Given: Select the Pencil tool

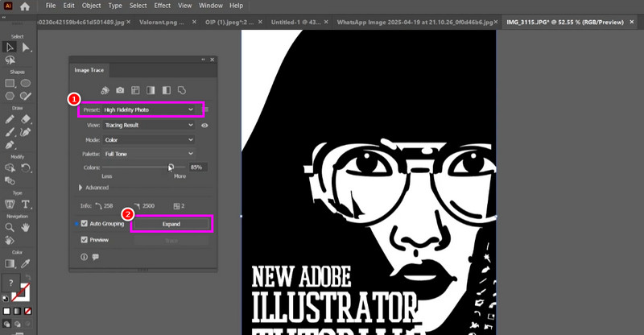Looking at the screenshot, I should click(x=10, y=120).
